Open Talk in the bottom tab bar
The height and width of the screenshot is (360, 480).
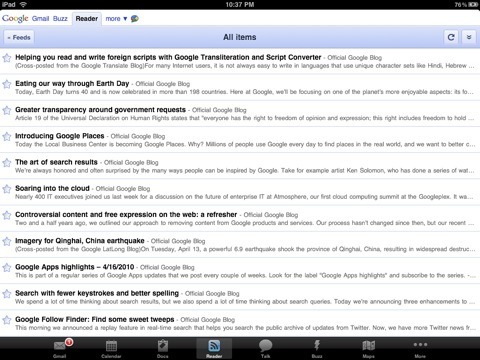(266, 348)
